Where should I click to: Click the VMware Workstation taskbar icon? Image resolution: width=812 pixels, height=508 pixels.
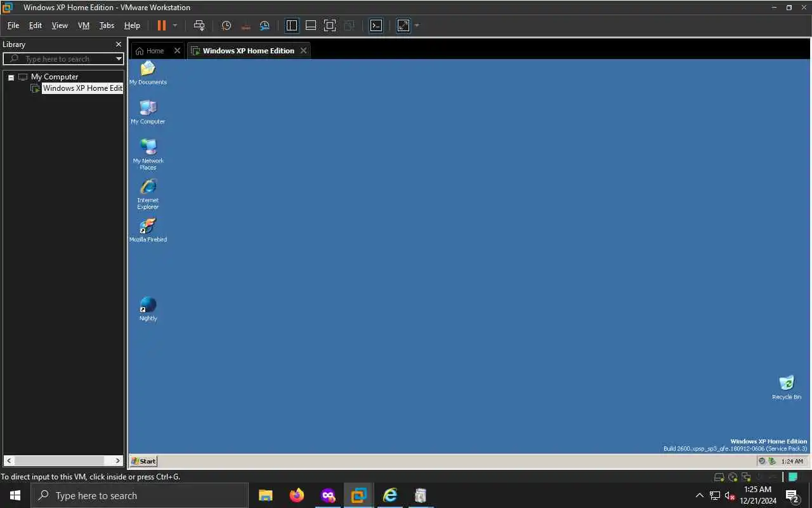pyautogui.click(x=358, y=495)
